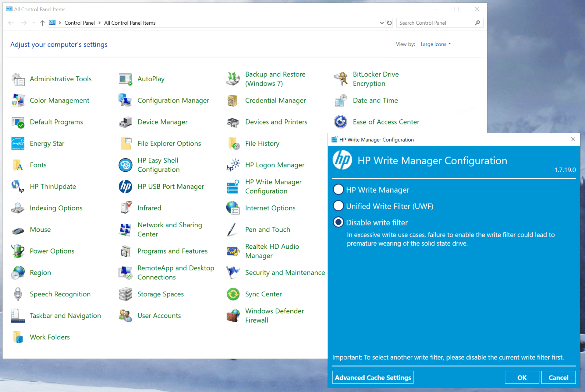Viewport: 585px width, 392px height.
Task: Open BitLocker Drive Encryption icon
Action: 341,79
